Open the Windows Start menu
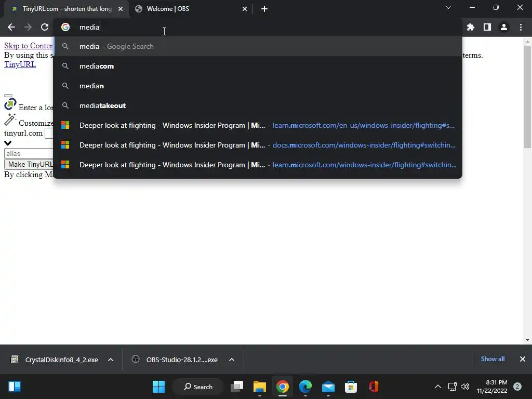 (x=158, y=387)
